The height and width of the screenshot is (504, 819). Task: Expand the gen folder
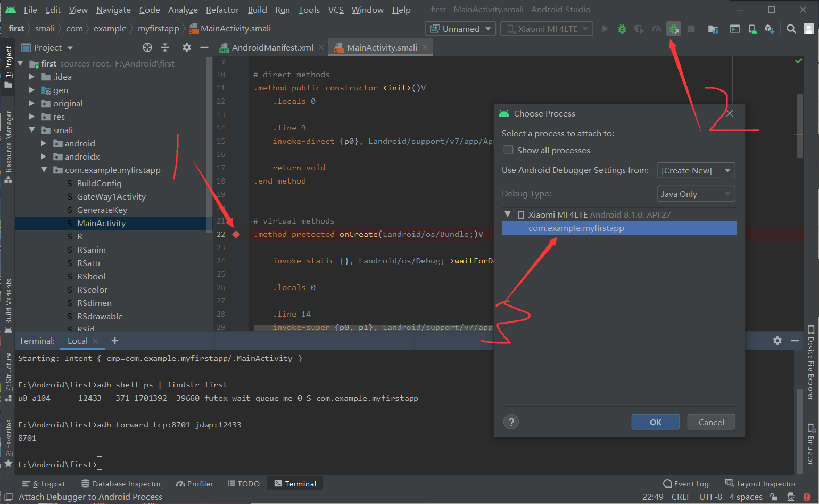(31, 90)
